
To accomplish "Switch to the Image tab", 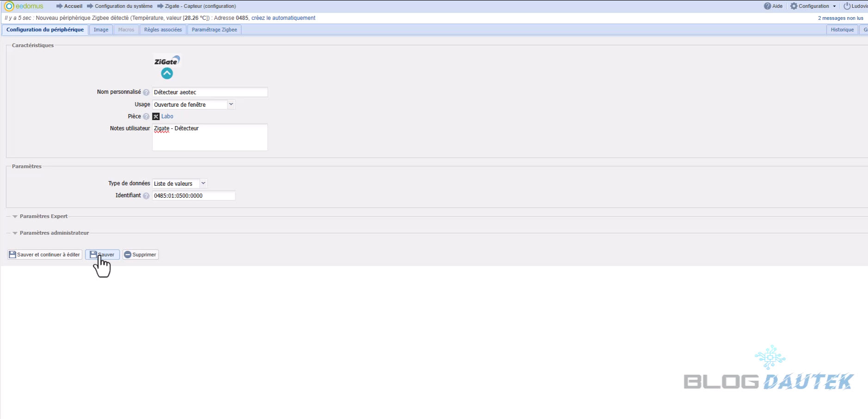I will coord(101,30).
